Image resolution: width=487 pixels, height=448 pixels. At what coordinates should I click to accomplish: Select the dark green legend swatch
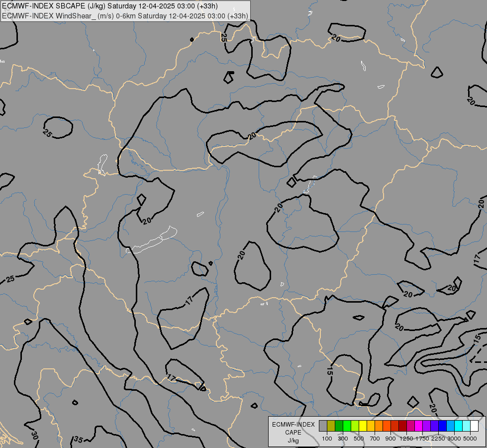click(x=339, y=426)
